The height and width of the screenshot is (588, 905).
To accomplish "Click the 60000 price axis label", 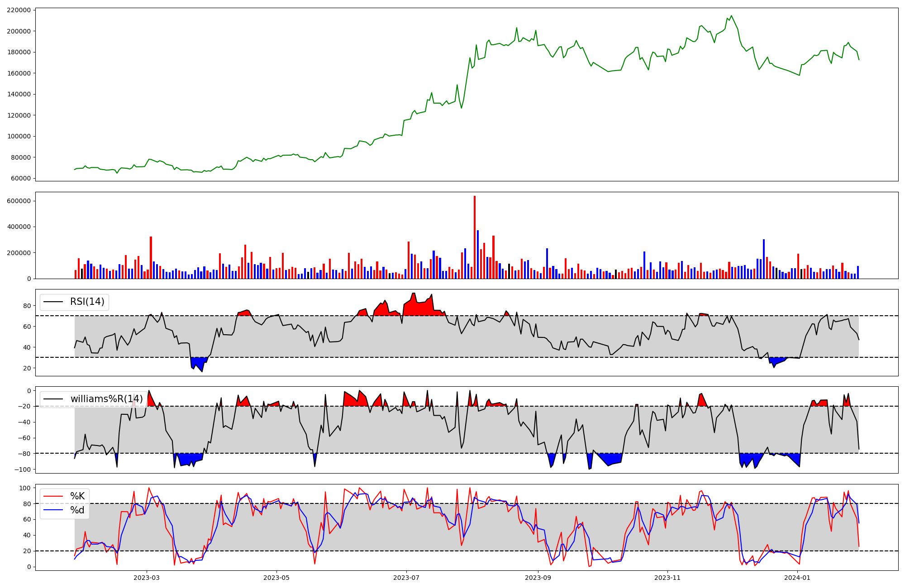I will pyautogui.click(x=21, y=178).
